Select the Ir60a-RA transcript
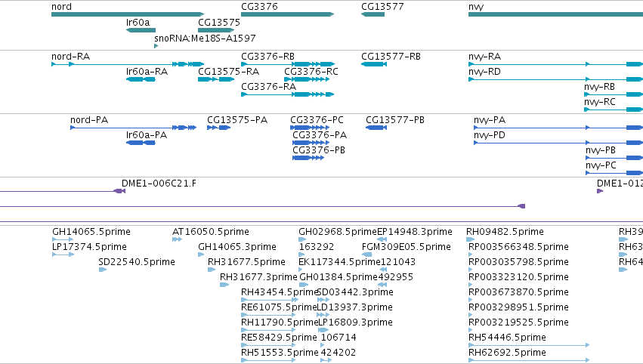643x364 pixels. coord(141,79)
